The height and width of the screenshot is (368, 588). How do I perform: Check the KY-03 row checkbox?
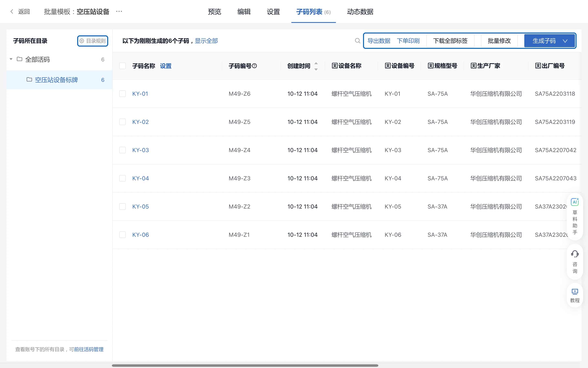click(x=122, y=150)
